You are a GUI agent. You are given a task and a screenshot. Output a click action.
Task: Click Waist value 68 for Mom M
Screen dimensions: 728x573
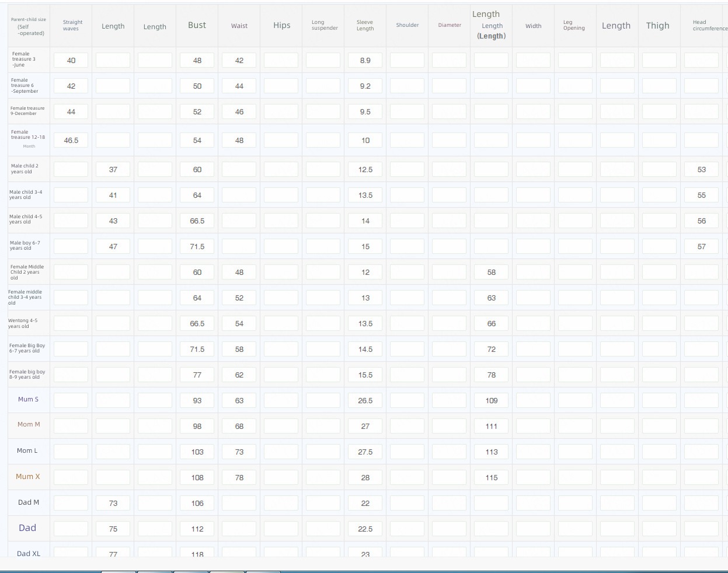[239, 426]
